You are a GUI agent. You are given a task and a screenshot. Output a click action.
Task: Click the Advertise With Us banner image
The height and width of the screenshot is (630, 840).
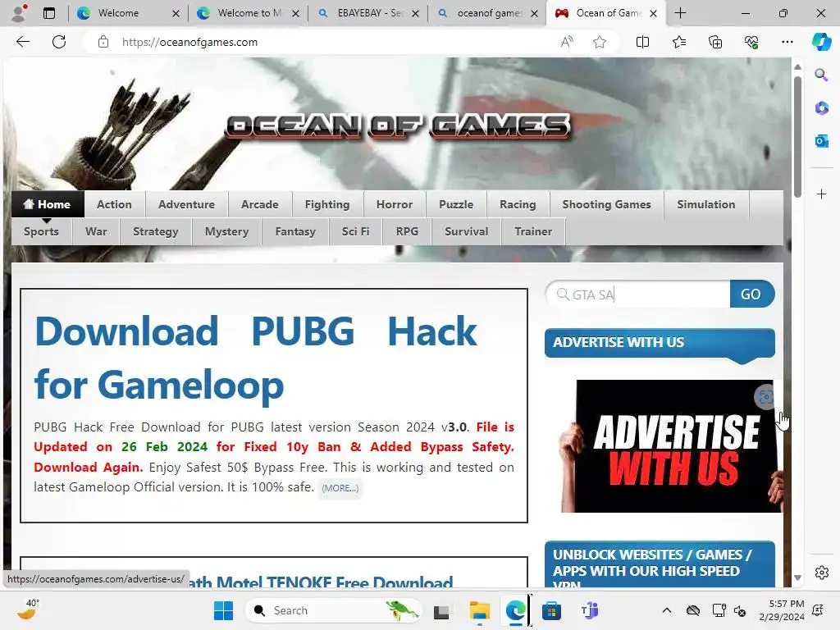[671, 445]
